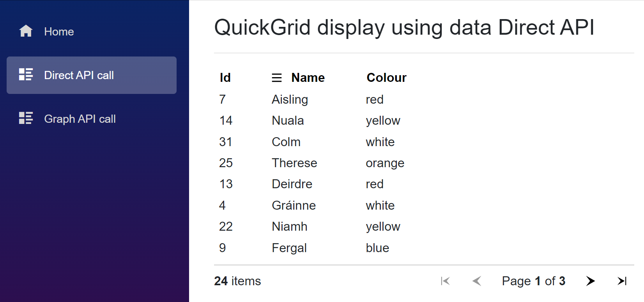Click the Graph API call grid icon
This screenshot has height=302, width=644.
25,118
